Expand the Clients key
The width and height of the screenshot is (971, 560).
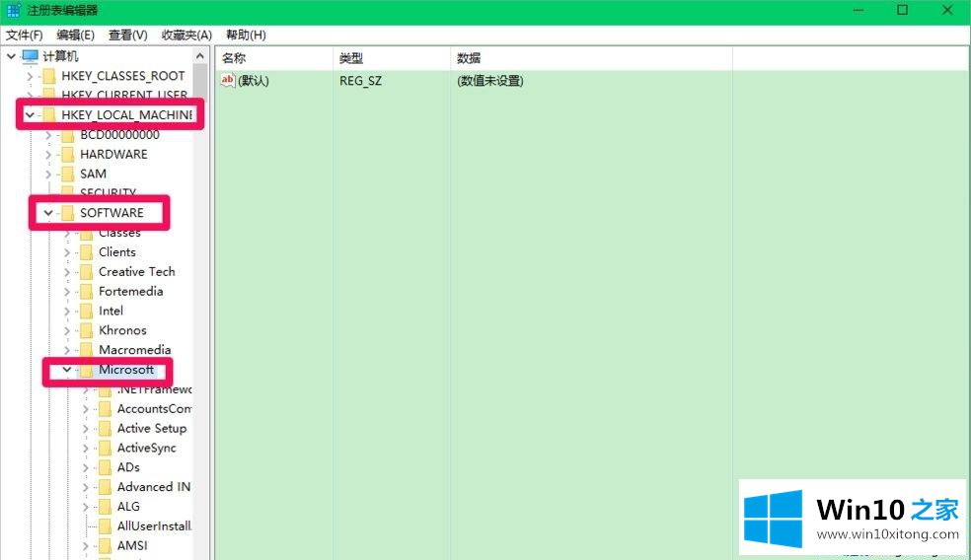67,251
